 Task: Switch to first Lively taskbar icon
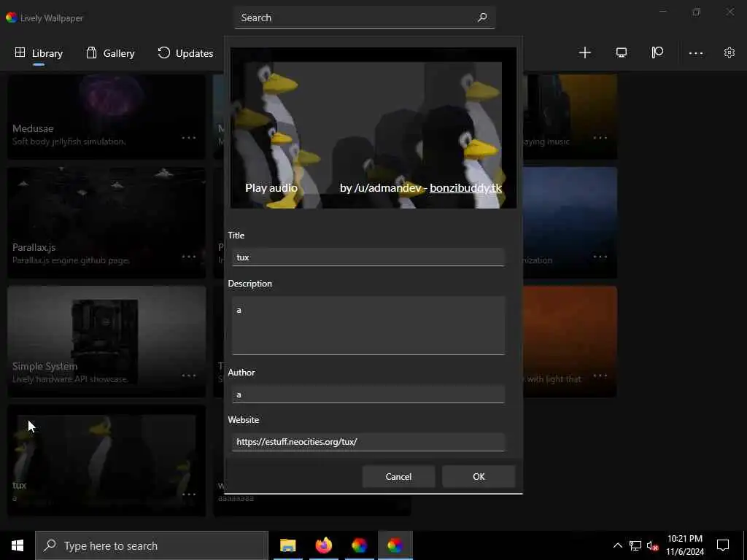click(359, 545)
